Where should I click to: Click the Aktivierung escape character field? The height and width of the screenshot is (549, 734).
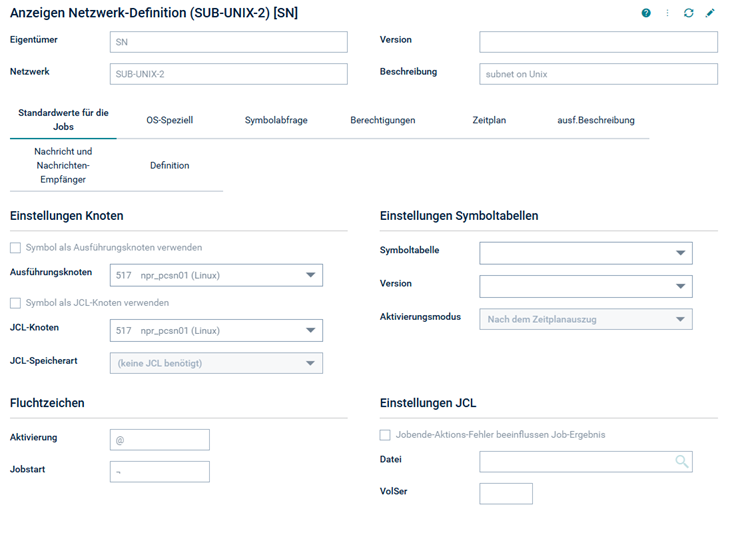click(160, 440)
